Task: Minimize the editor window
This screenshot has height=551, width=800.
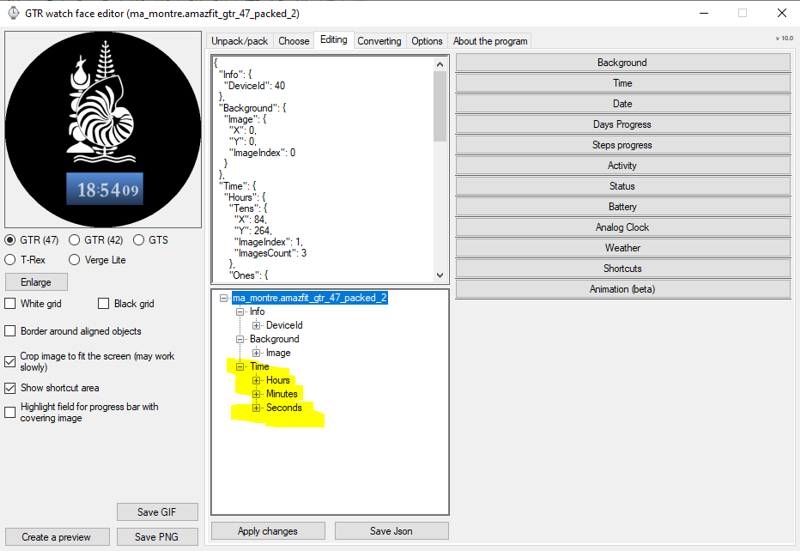Action: tap(704, 13)
